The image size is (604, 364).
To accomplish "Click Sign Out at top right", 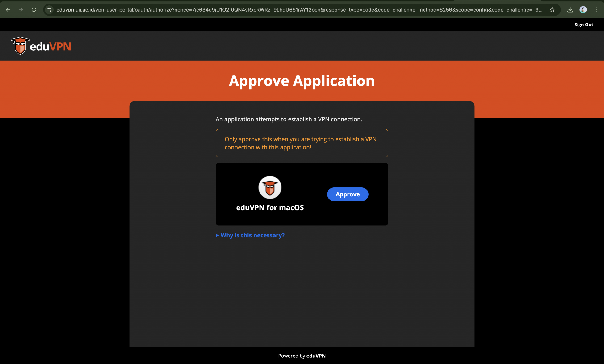I will pyautogui.click(x=584, y=25).
